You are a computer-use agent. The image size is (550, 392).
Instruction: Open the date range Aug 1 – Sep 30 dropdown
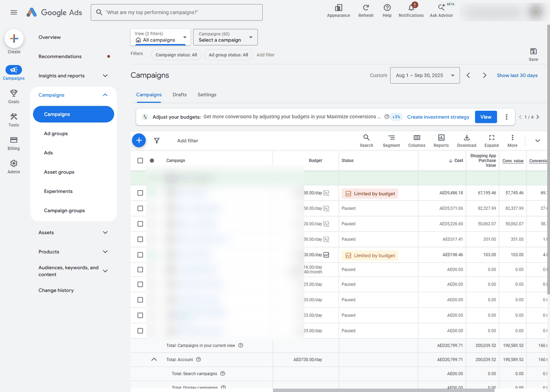pyautogui.click(x=425, y=75)
